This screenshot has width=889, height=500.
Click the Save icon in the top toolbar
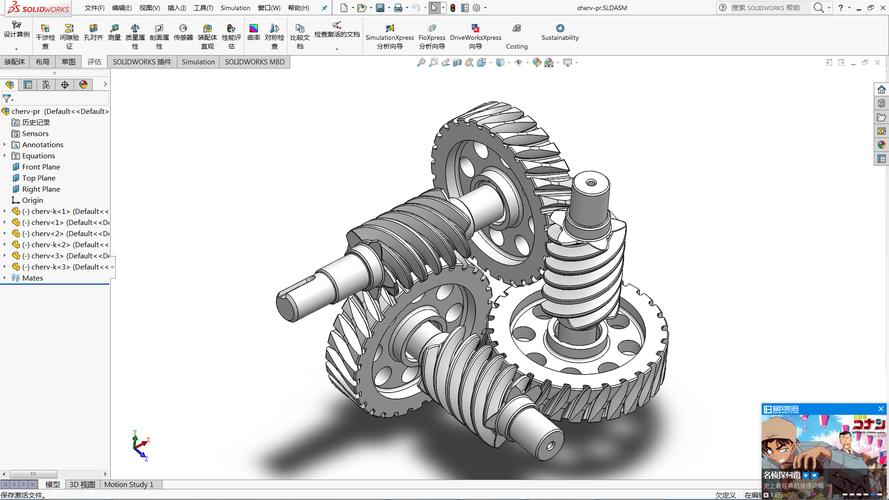pos(381,8)
